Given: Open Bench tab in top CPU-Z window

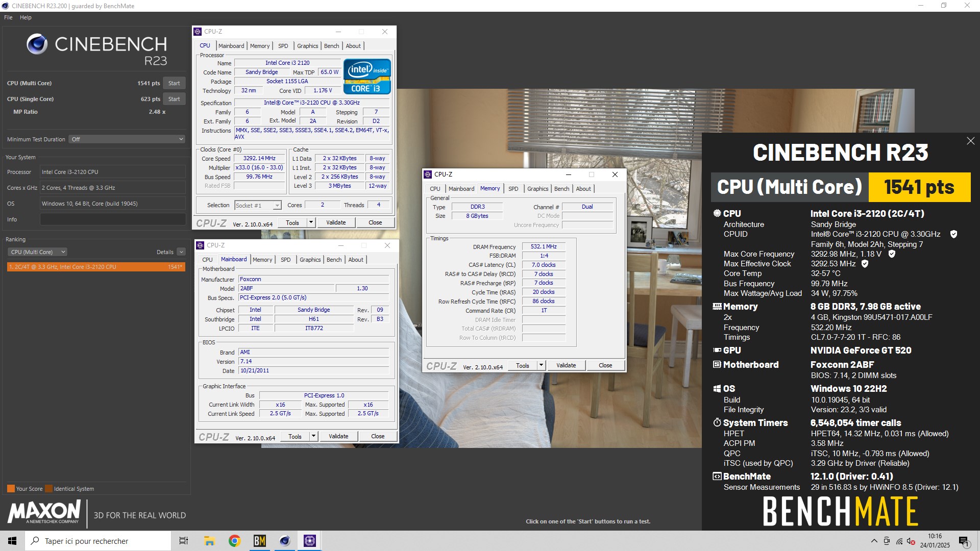Looking at the screenshot, I should pyautogui.click(x=331, y=46).
